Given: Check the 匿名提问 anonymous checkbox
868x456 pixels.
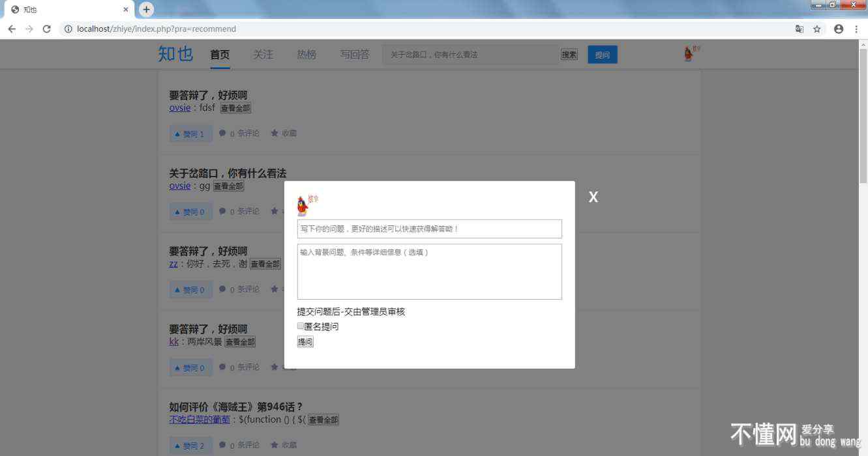Looking at the screenshot, I should point(301,326).
